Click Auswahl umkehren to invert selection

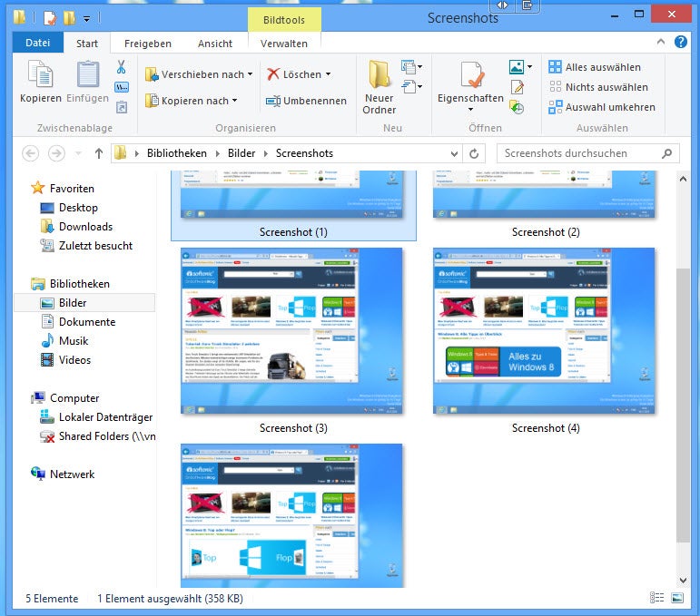pyautogui.click(x=601, y=107)
